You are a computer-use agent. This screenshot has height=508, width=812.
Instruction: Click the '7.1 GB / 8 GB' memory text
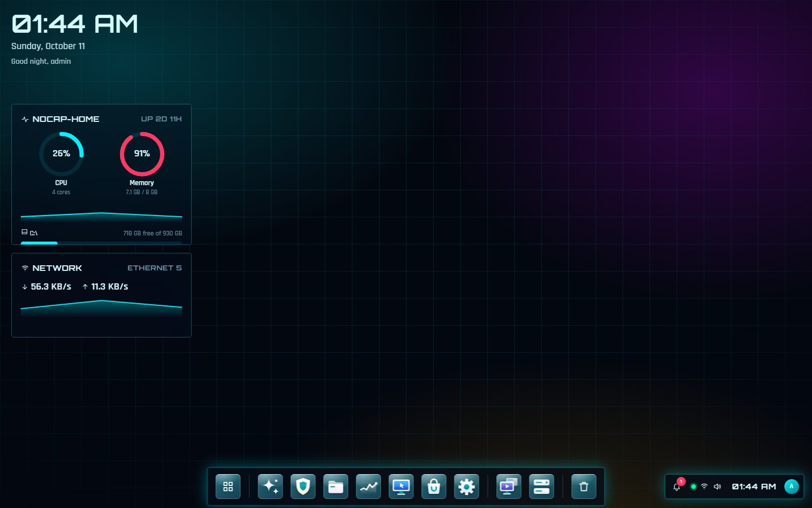[x=142, y=192]
